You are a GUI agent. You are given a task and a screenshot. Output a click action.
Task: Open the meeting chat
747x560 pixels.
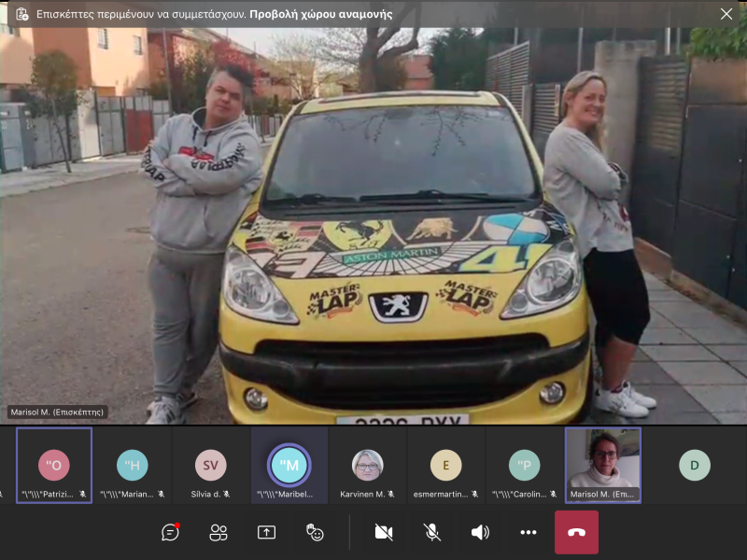(x=170, y=532)
